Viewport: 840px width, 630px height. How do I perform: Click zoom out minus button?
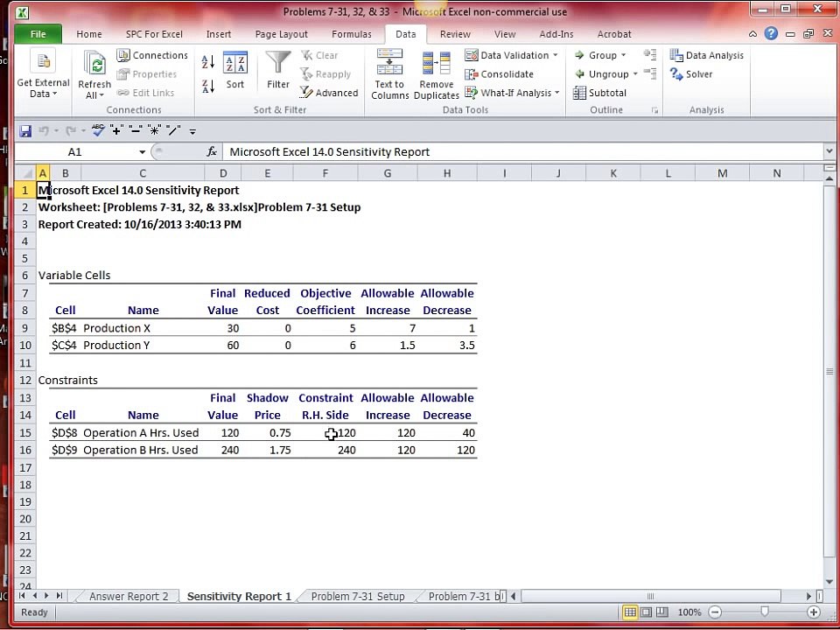point(715,612)
